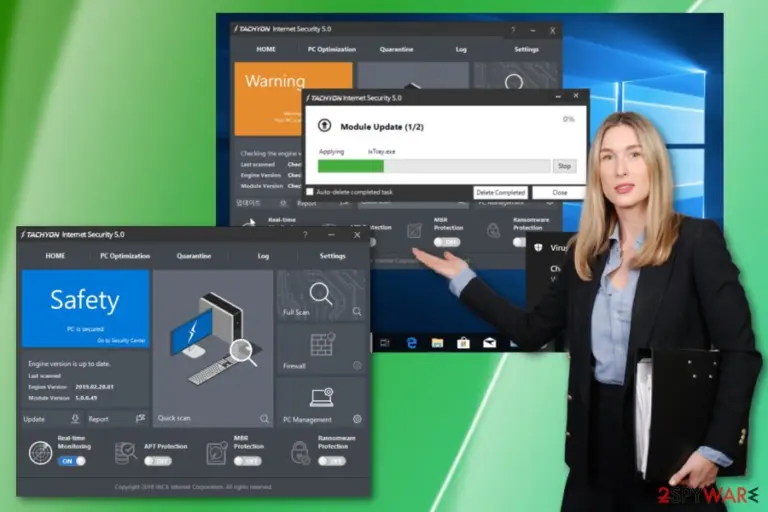
Task: Open Task View on the Windows taskbar
Action: coord(385,342)
